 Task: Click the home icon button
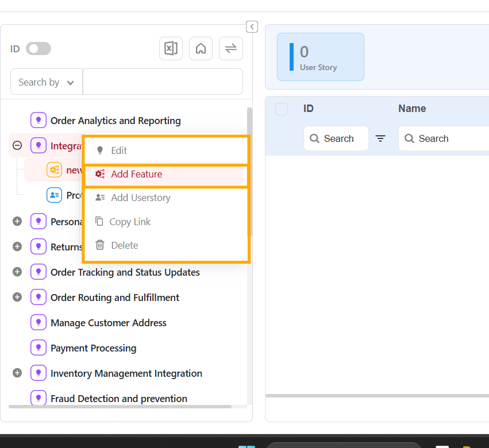(201, 49)
